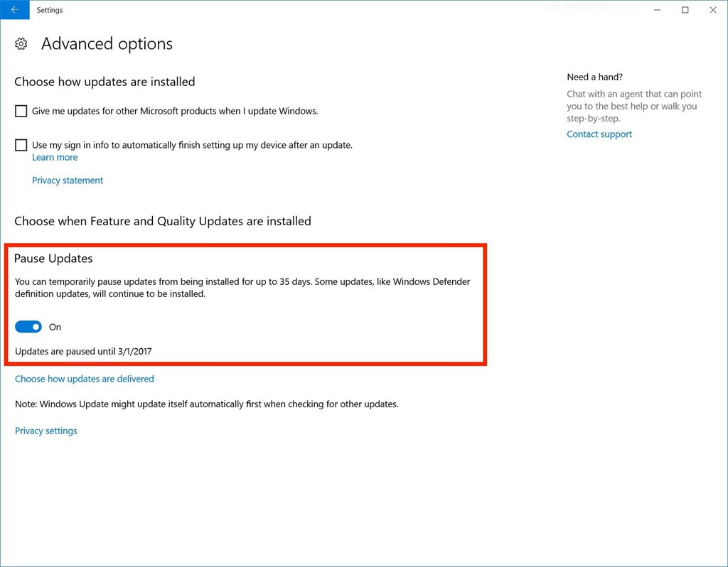Maximize the Settings window
The height and width of the screenshot is (567, 728).
click(x=685, y=10)
